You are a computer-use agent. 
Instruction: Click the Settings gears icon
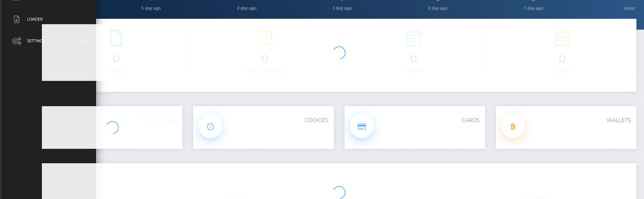17,41
